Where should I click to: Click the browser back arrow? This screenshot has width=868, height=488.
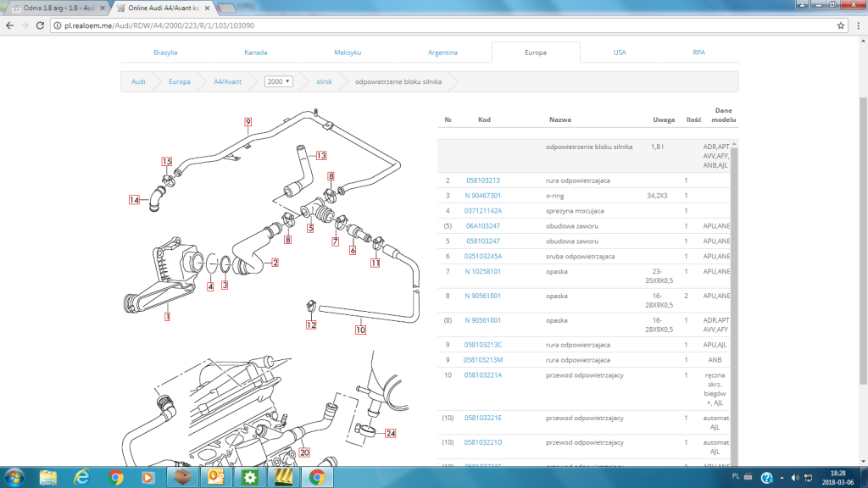tap(10, 25)
